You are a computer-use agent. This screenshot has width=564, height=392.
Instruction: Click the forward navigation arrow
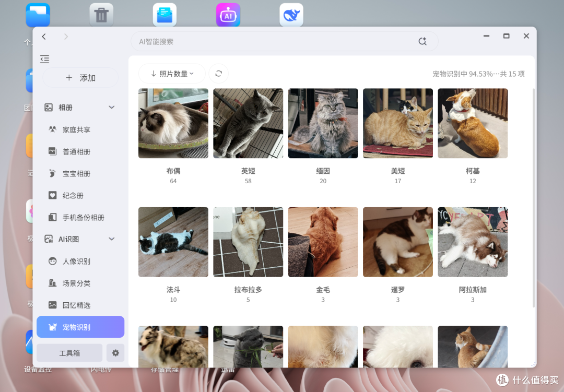[x=66, y=37]
